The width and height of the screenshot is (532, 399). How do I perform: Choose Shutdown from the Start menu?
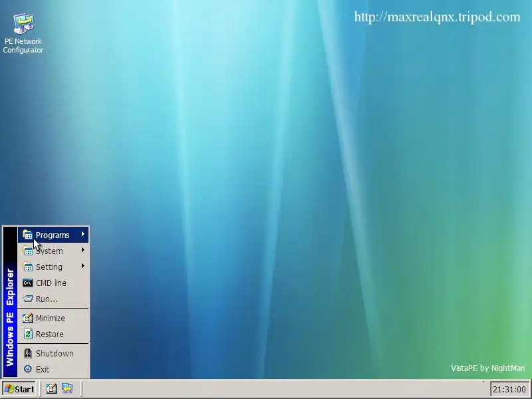(53, 353)
